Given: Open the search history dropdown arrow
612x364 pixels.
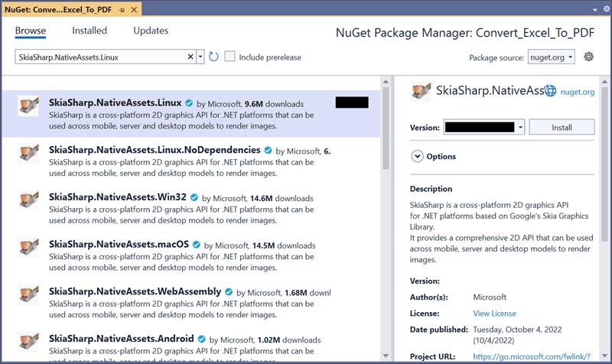Looking at the screenshot, I should click(200, 57).
